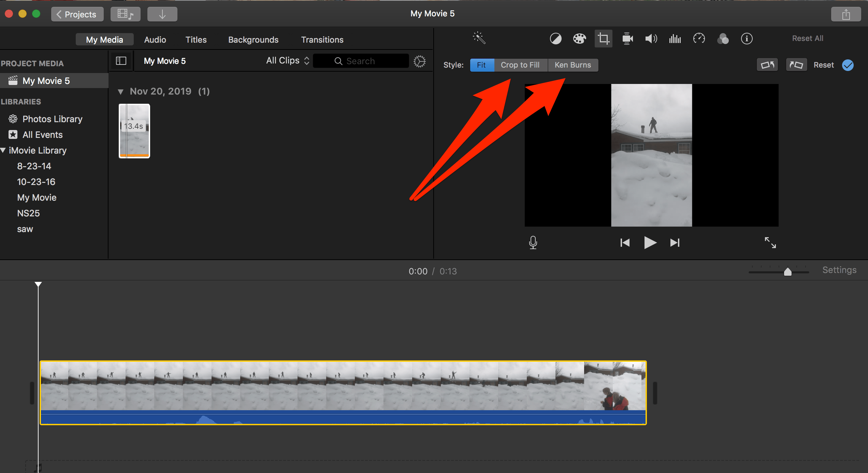The image size is (868, 473).
Task: Open the noise reduction equalizer tool
Action: coord(675,39)
